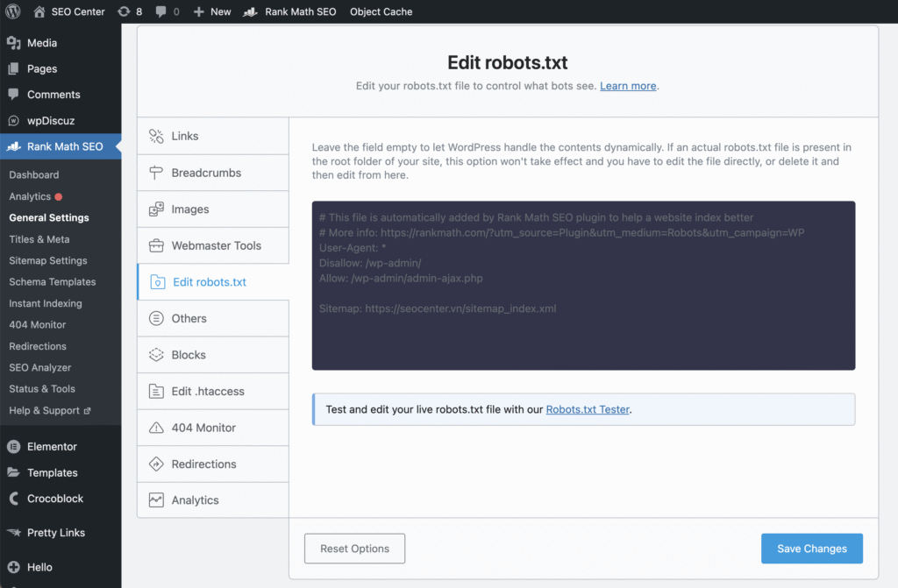Screen dimensions: 898x588
Task: Open the Blocks settings tab
Action: point(189,355)
